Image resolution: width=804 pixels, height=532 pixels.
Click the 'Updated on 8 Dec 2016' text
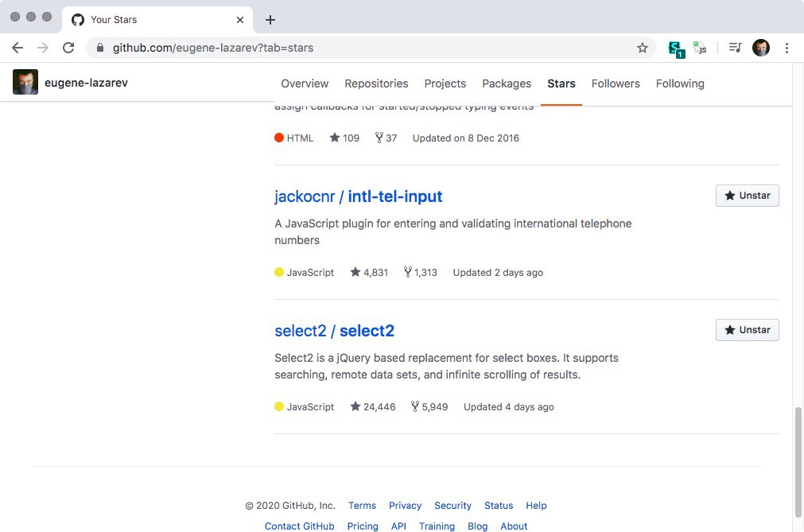point(465,138)
